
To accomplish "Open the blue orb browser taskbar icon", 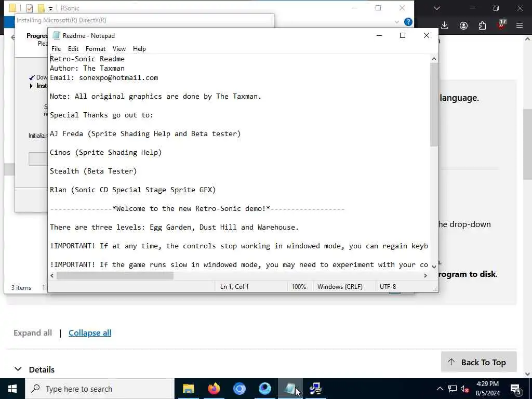I will (x=264, y=389).
